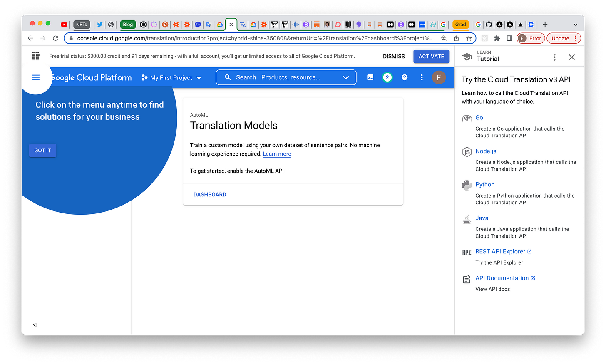Open the Tutorial panel three-dot menu

coord(554,57)
